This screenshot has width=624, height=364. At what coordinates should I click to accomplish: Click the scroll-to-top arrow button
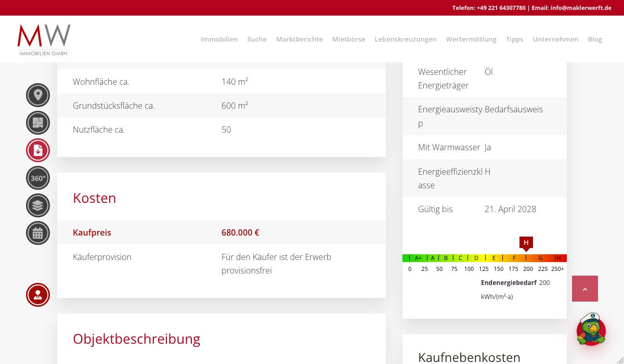[x=585, y=289]
